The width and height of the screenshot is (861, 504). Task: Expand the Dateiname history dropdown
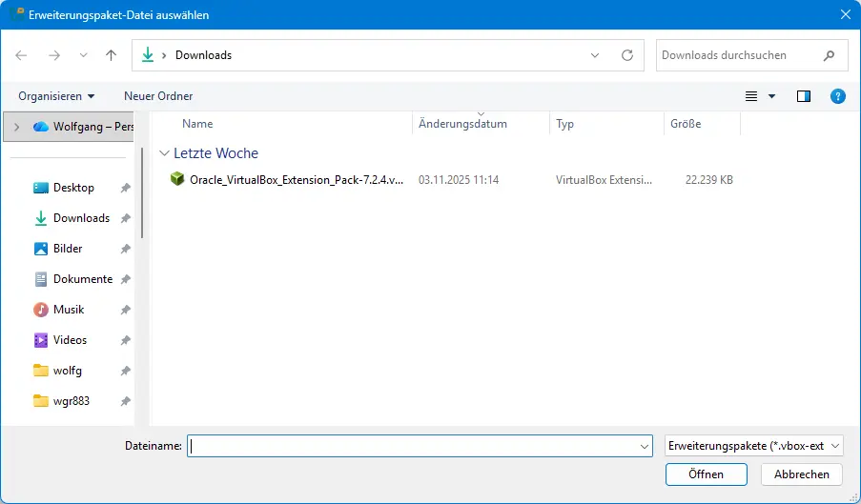[645, 447]
